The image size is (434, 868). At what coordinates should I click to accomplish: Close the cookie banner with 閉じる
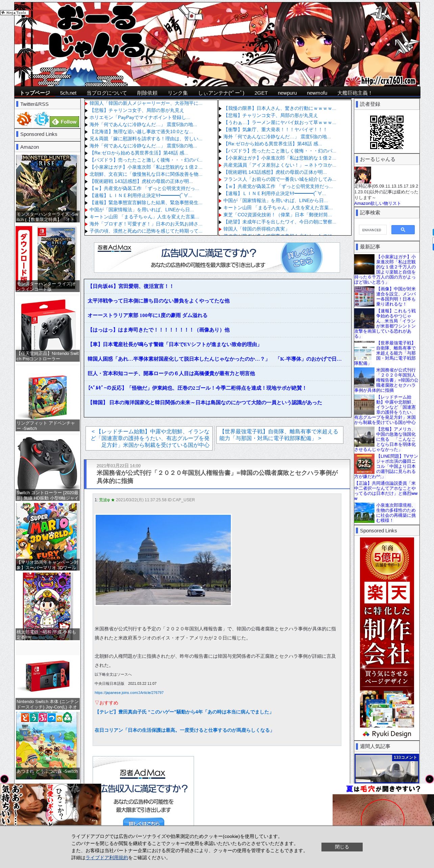pos(342,847)
